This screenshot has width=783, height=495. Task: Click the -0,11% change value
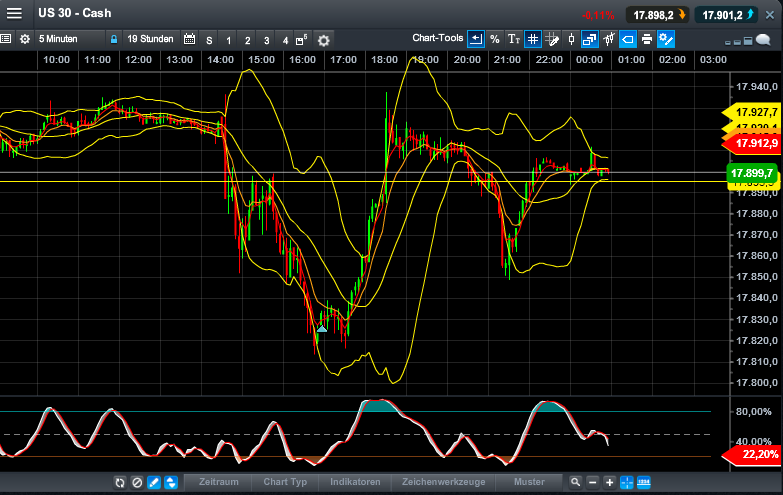click(598, 15)
